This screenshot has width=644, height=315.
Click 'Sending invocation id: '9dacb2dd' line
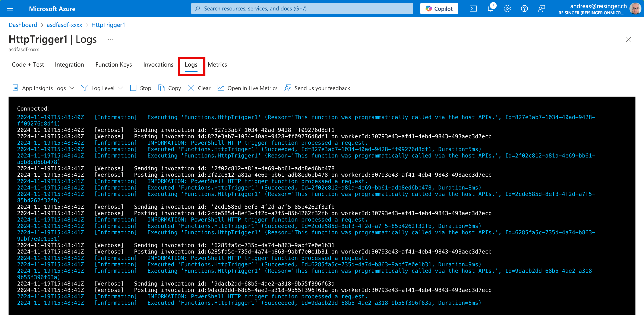[176, 284]
